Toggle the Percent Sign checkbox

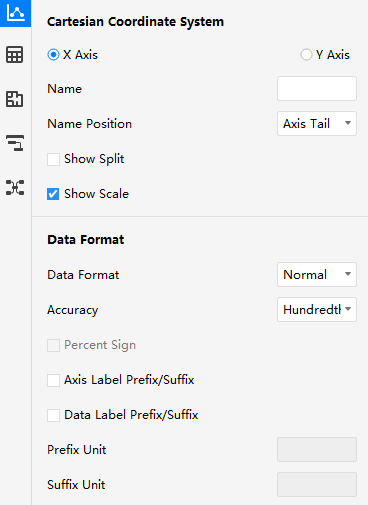click(53, 345)
